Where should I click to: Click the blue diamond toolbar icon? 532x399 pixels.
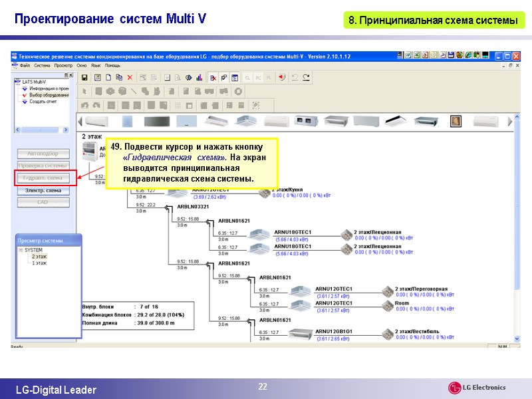(189, 78)
